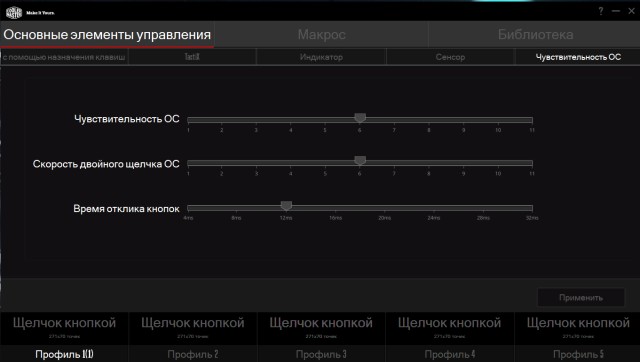Click the Чувствительность ОС slider handle
The image size is (640, 362).
[x=360, y=118]
